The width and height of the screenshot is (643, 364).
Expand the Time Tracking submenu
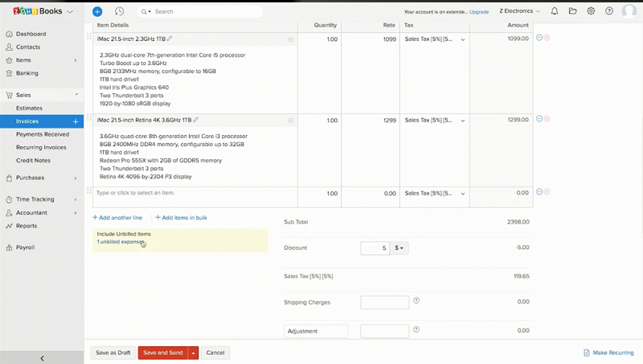76,199
